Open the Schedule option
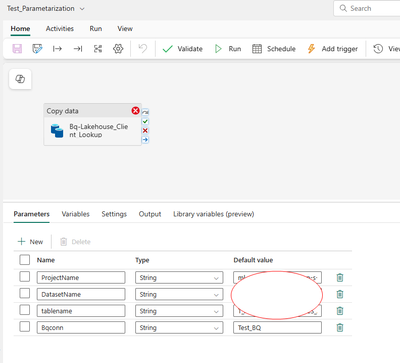 tap(274, 49)
